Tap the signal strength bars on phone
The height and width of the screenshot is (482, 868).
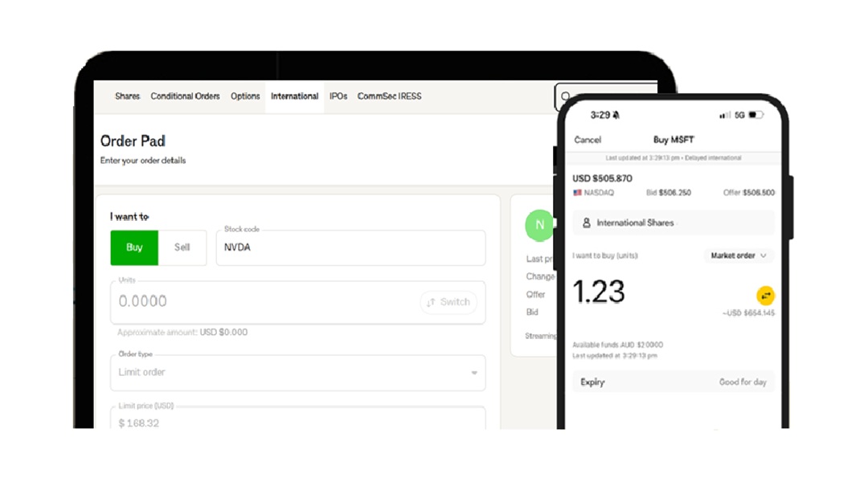click(x=724, y=115)
